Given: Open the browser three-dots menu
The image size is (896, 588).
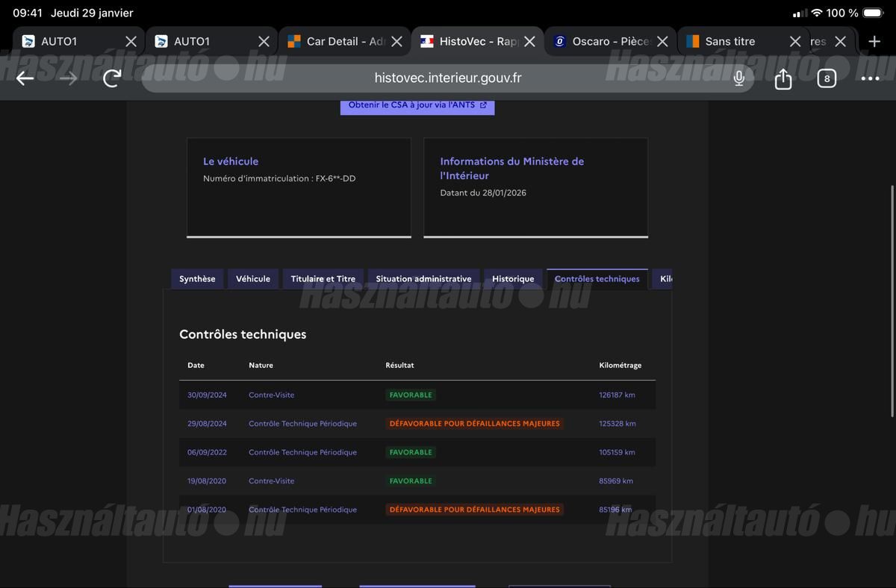Looking at the screenshot, I should [870, 78].
